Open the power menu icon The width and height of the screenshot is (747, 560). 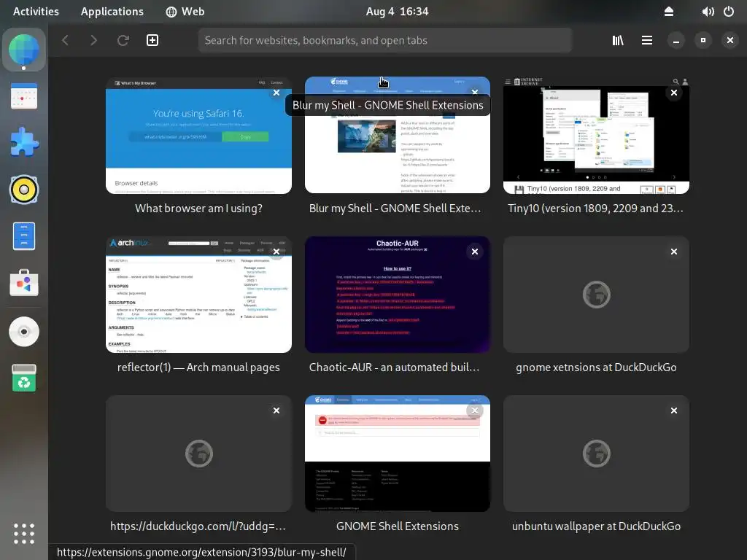tap(729, 12)
